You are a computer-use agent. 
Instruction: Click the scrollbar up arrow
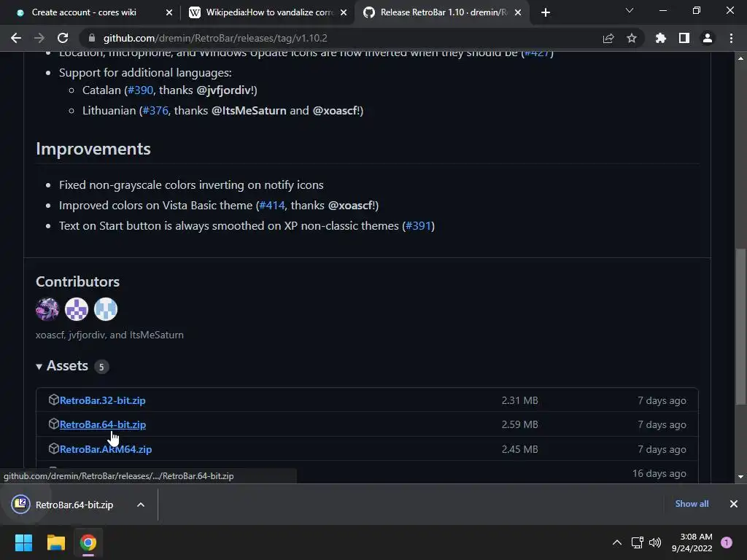[x=740, y=58]
